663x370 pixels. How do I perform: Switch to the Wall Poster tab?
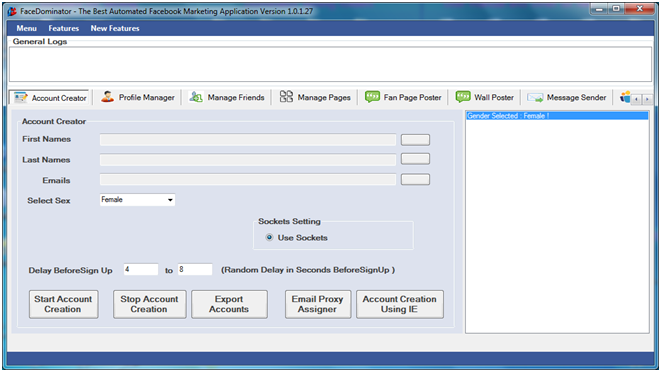pyautogui.click(x=485, y=97)
